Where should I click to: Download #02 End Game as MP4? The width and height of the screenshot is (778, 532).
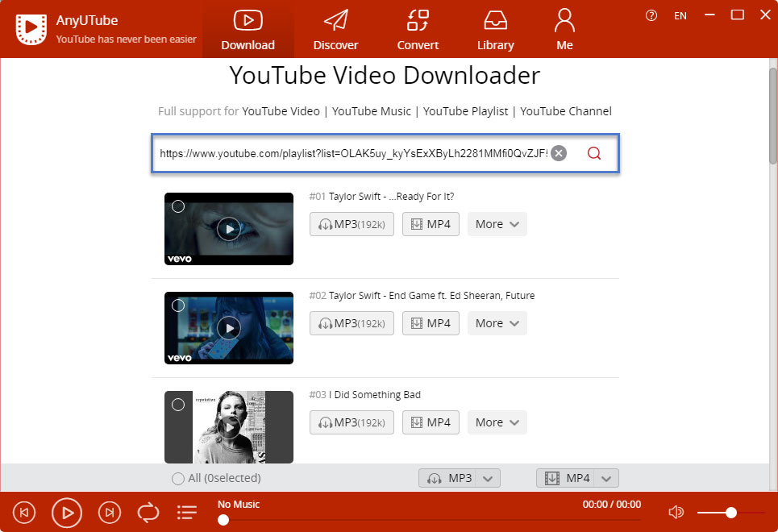click(x=431, y=323)
